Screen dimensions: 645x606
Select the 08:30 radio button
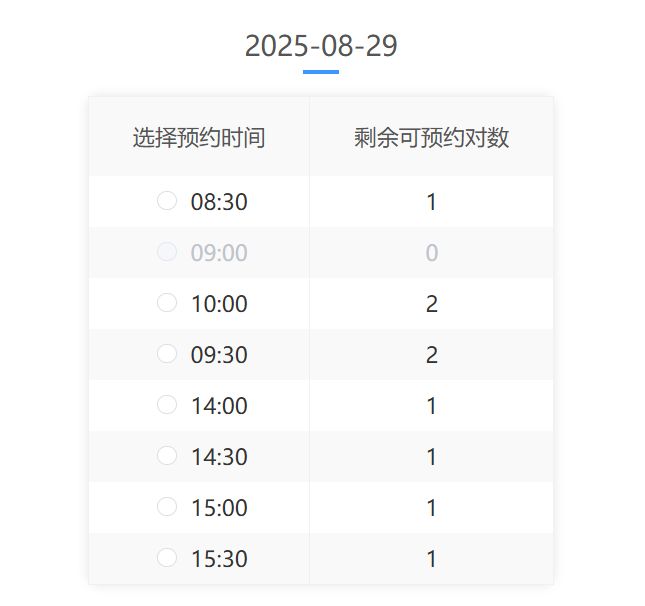coord(167,201)
